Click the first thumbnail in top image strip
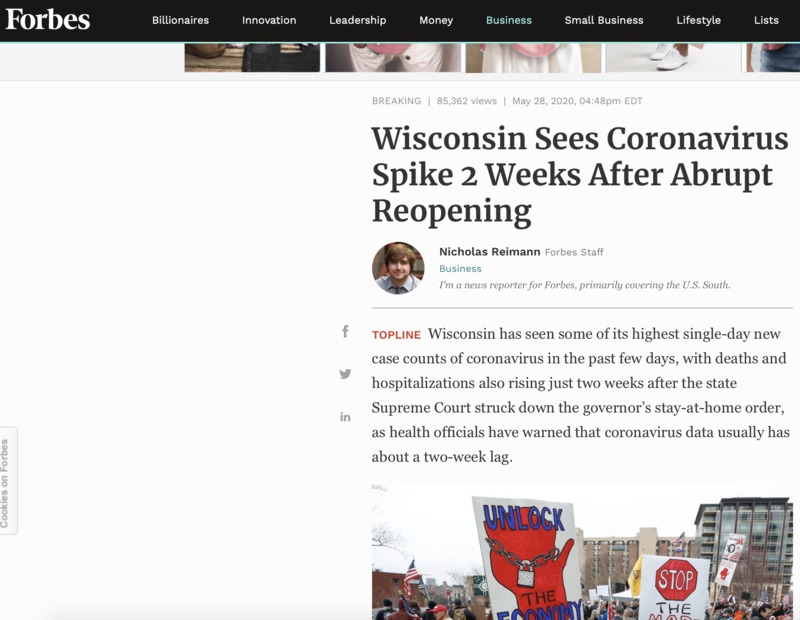The image size is (800, 620). click(252, 58)
